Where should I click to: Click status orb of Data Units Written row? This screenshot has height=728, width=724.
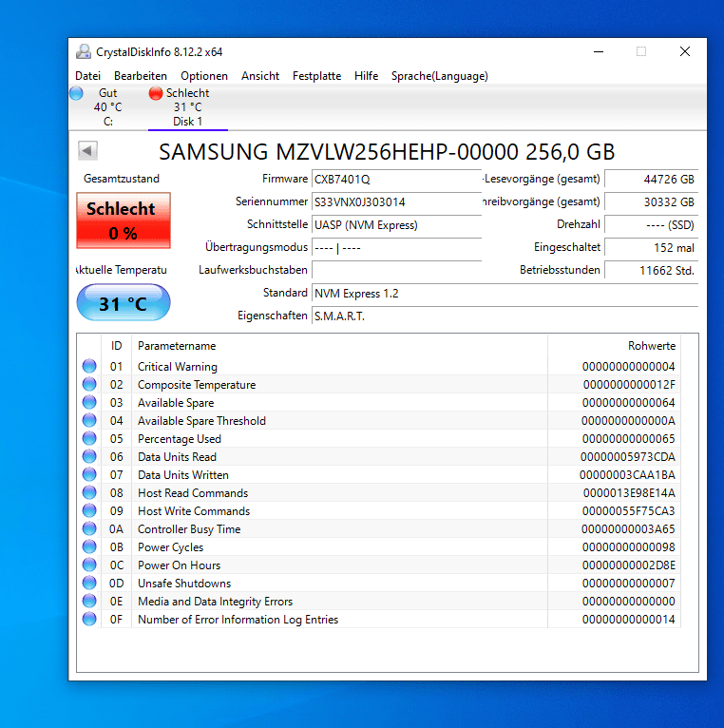[89, 475]
